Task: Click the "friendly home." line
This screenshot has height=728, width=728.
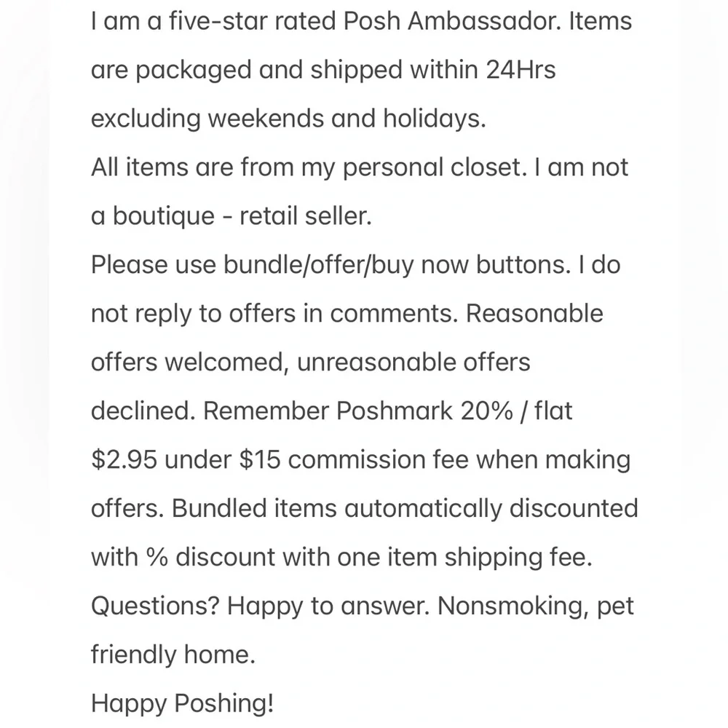Action: point(173,655)
